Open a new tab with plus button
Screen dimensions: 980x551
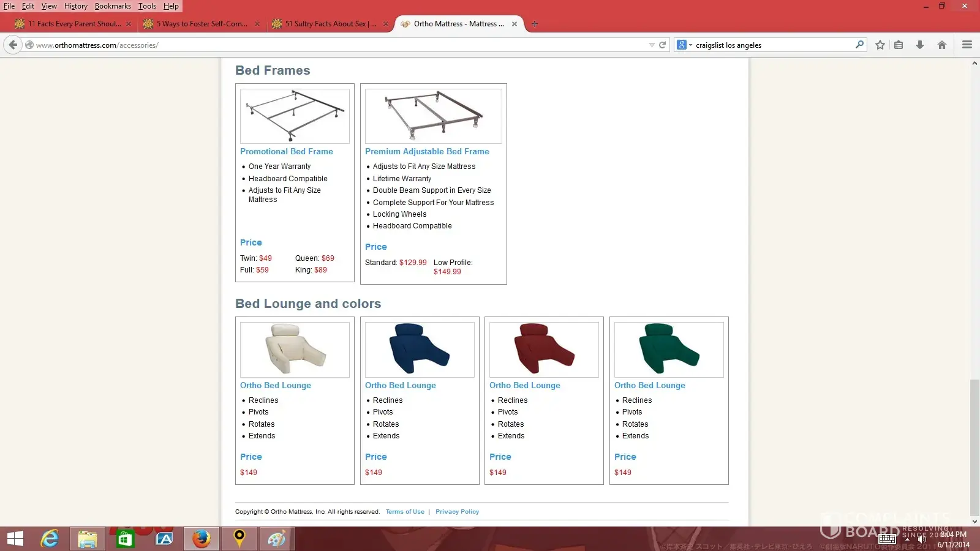(x=535, y=24)
